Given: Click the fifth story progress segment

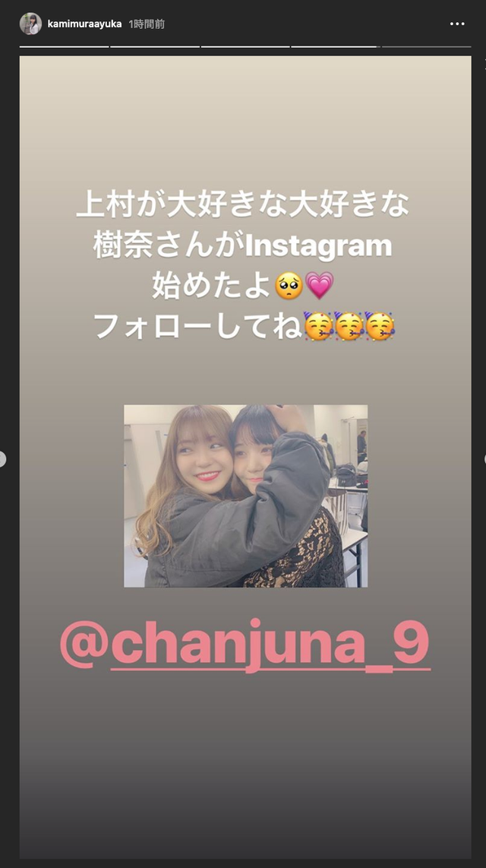Looking at the screenshot, I should (426, 47).
